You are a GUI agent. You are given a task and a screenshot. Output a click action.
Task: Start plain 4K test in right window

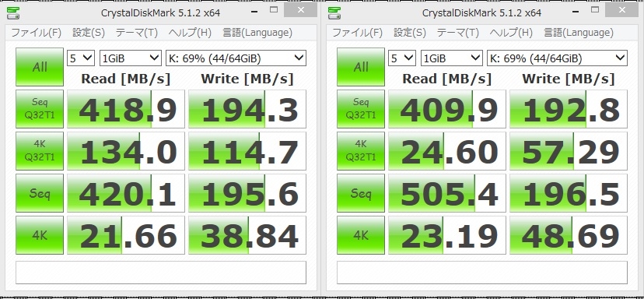361,235
